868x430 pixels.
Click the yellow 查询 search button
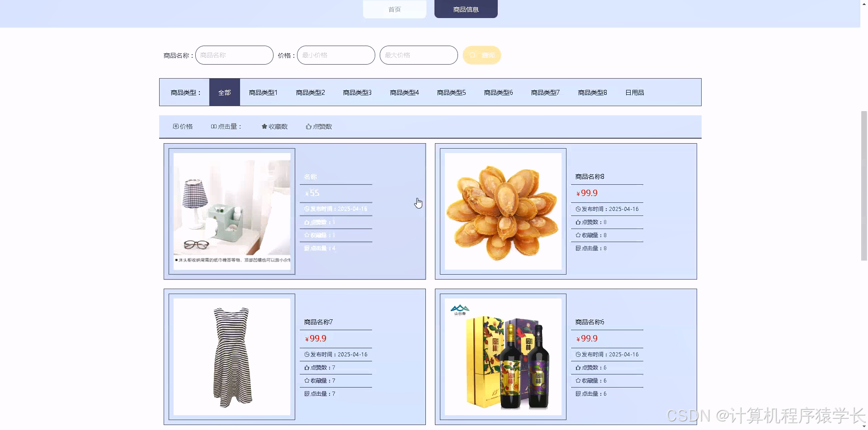pos(482,55)
